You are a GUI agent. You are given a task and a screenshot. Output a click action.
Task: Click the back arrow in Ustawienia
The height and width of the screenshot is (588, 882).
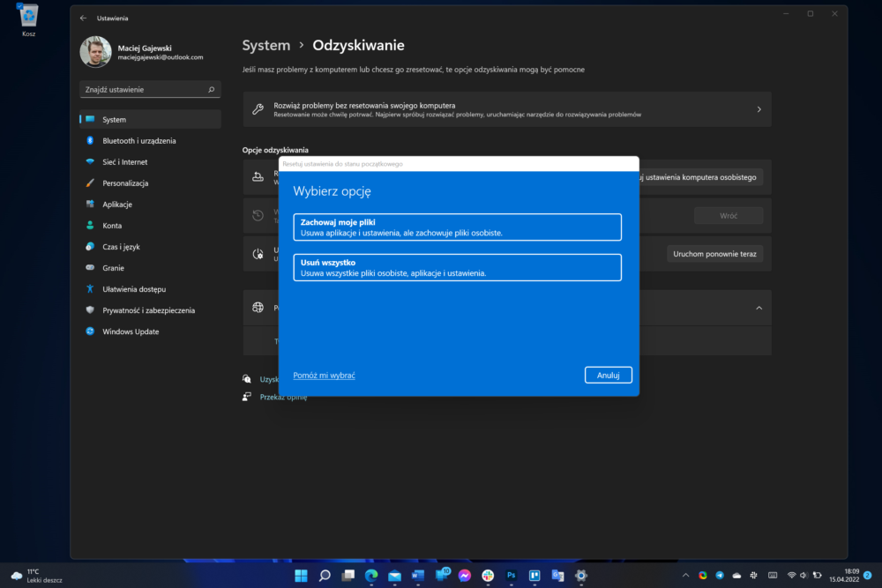(x=83, y=18)
